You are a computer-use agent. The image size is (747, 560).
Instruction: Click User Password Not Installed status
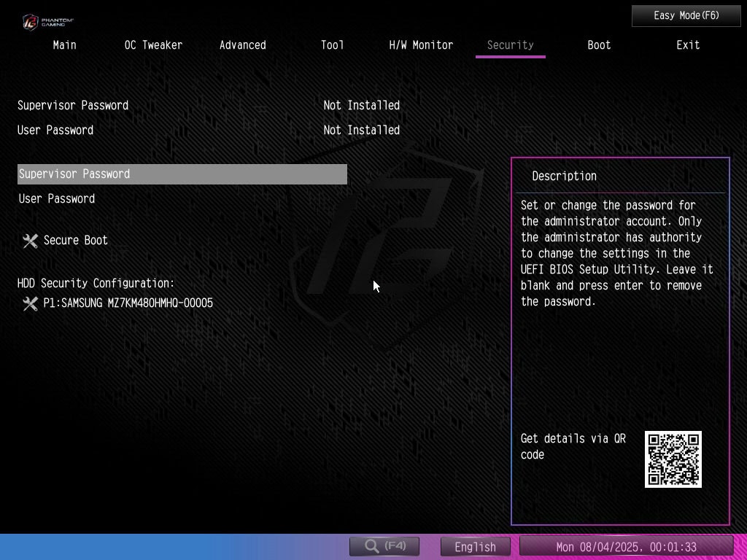[x=362, y=131]
